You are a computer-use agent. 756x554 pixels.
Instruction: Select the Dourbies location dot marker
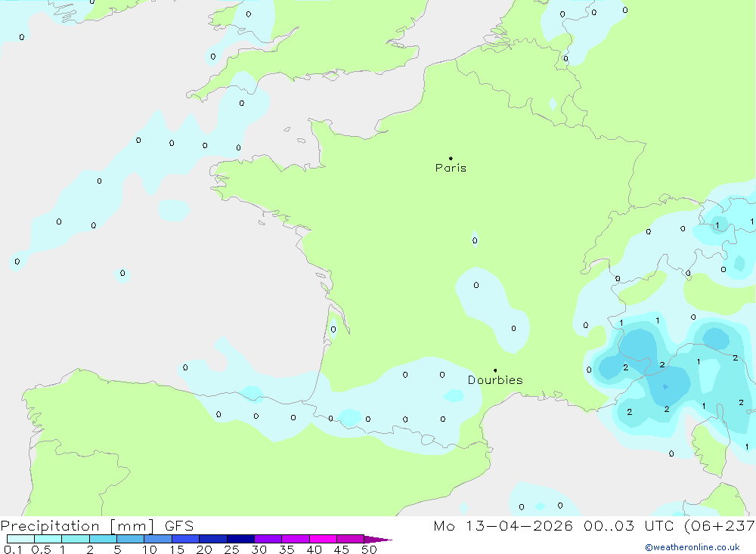495,370
